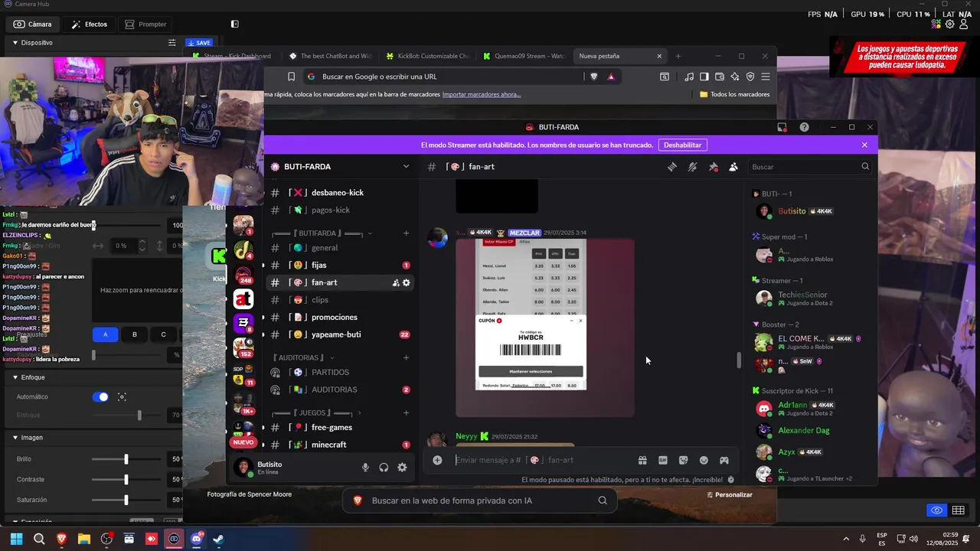The width and height of the screenshot is (980, 551).
Task: Open emoji picker in message bar
Action: pos(704,460)
